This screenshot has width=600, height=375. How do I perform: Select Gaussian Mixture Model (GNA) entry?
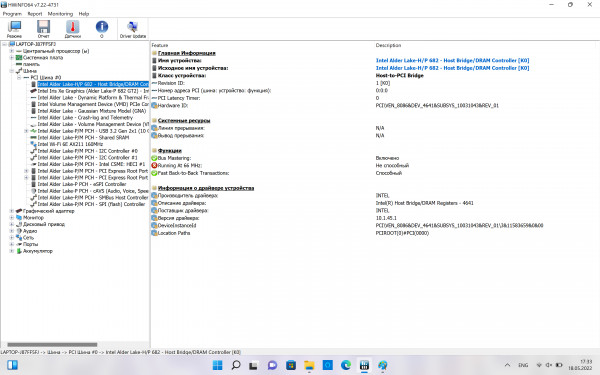click(92, 111)
